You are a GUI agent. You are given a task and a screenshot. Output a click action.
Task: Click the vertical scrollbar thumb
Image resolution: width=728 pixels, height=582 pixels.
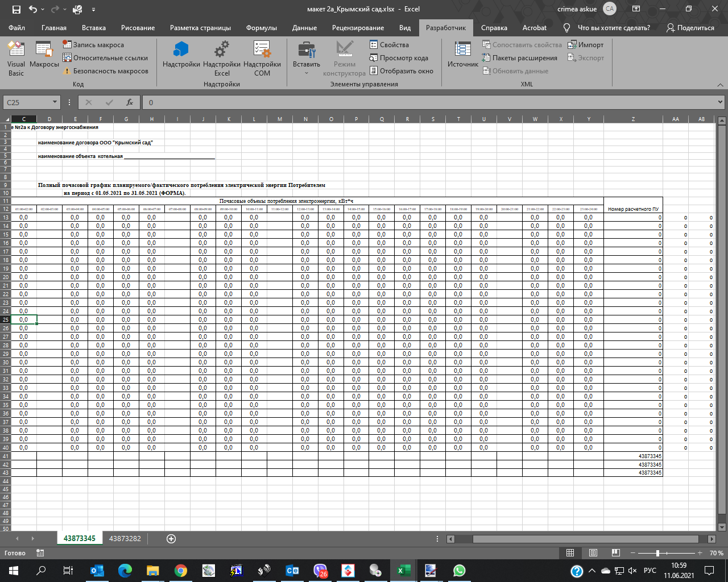[x=722, y=321]
